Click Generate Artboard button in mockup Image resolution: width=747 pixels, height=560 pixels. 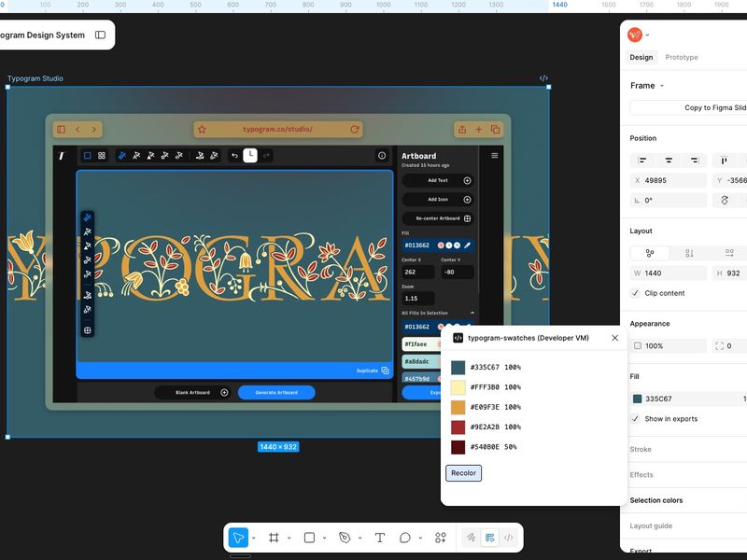276,392
